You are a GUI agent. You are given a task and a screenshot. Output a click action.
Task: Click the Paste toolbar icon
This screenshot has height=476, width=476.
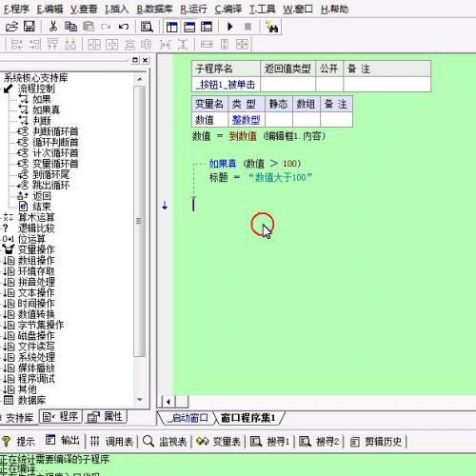click(89, 27)
